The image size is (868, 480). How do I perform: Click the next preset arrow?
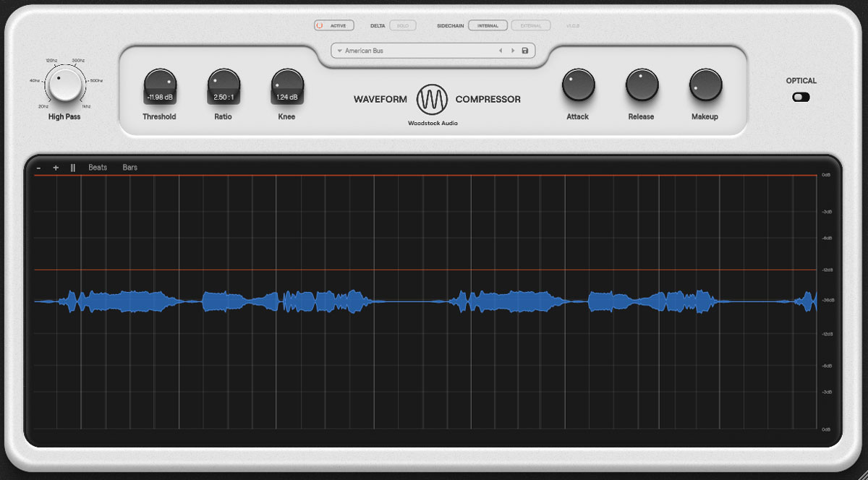click(512, 50)
